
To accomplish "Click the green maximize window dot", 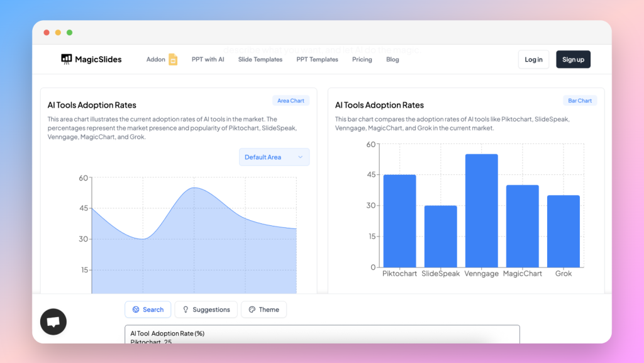I will pyautogui.click(x=69, y=33).
